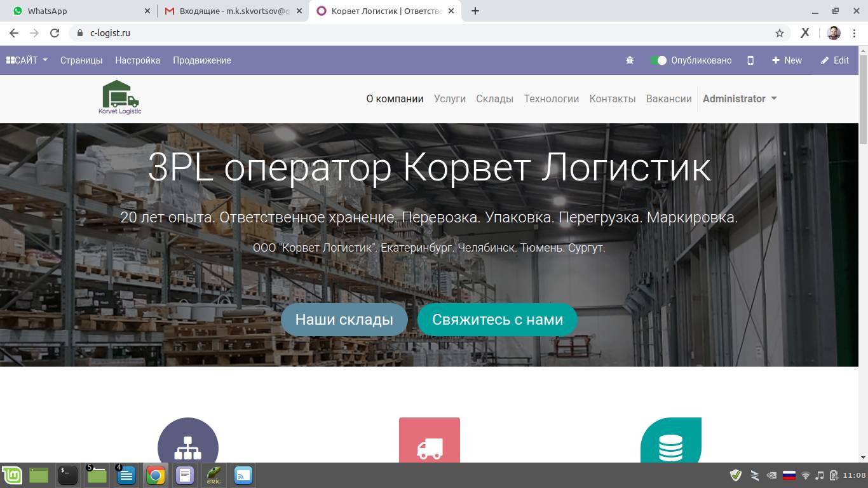Image resolution: width=868 pixels, height=488 pixels.
Task: Open the Administrator user dropdown
Action: tap(740, 98)
